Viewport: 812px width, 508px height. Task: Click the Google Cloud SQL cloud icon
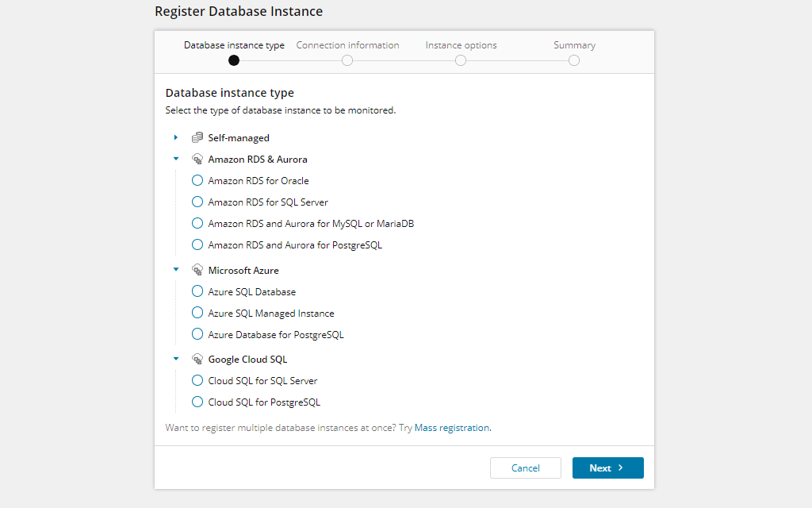pyautogui.click(x=197, y=358)
